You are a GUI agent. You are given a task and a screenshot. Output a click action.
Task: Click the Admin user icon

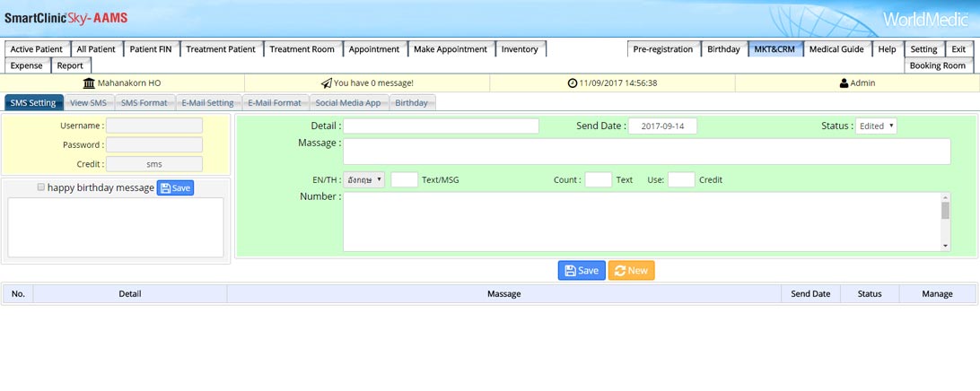click(844, 83)
